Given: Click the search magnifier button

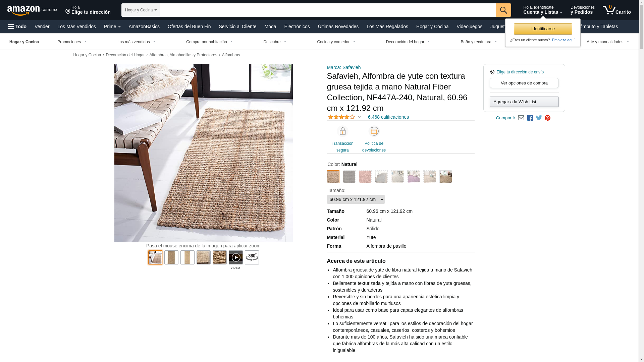Looking at the screenshot, I should point(503,10).
